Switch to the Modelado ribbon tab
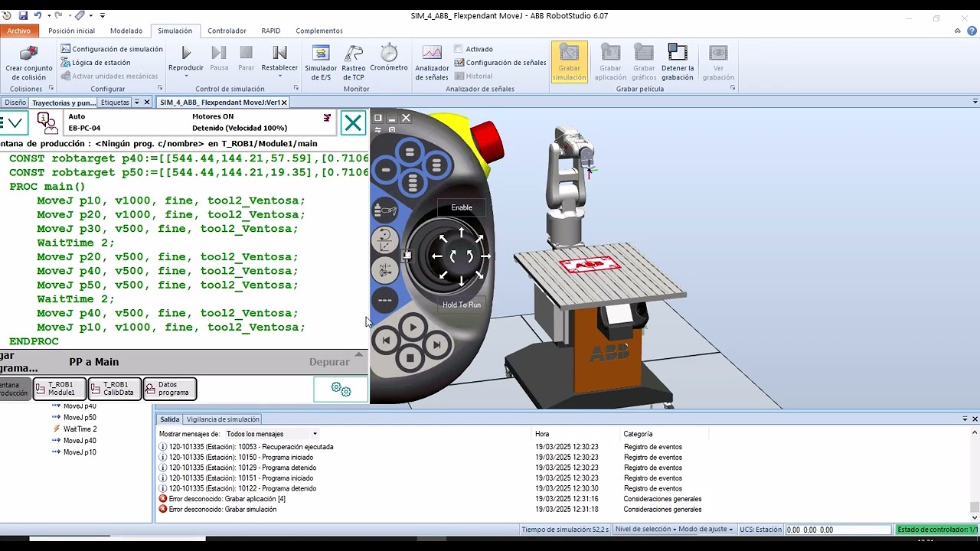The width and height of the screenshot is (980, 551). (126, 31)
